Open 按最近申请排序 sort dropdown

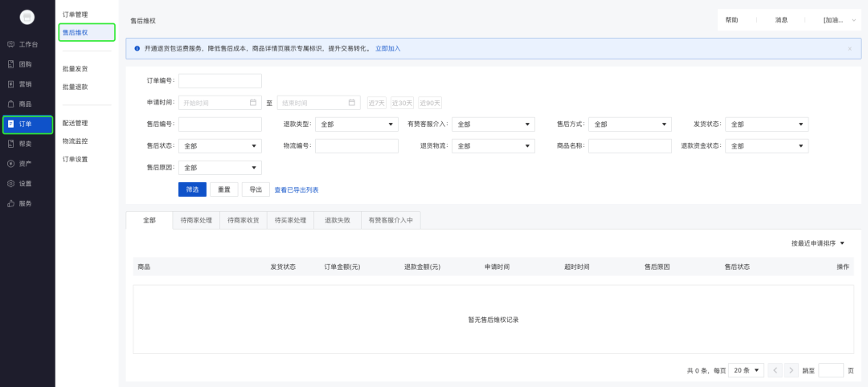(817, 243)
